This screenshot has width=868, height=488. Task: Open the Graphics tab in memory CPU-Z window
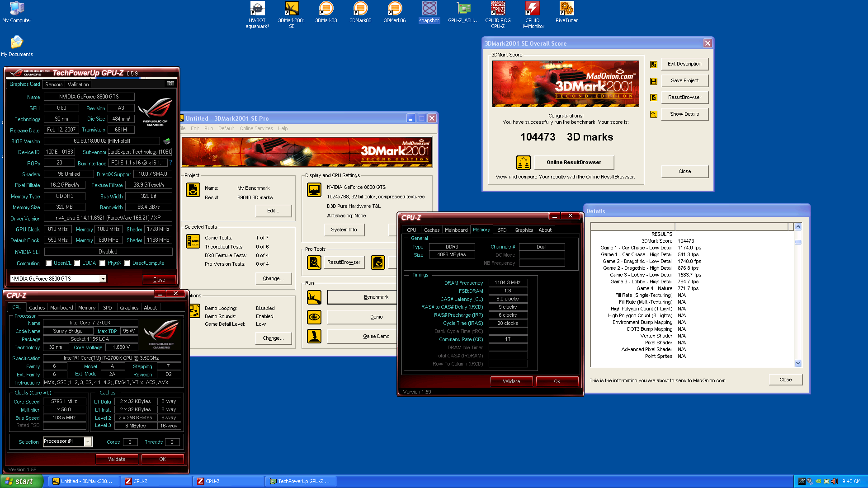click(524, 230)
